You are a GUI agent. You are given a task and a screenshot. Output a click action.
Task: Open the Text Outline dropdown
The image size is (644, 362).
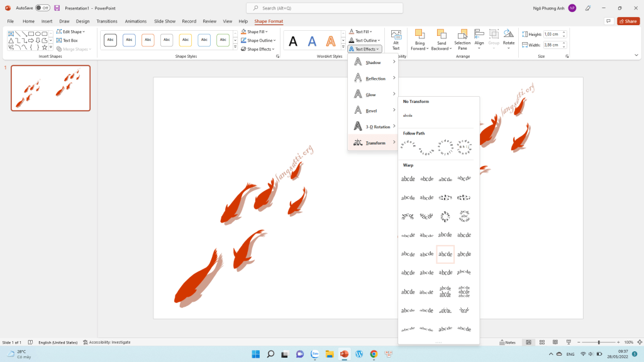365,40
